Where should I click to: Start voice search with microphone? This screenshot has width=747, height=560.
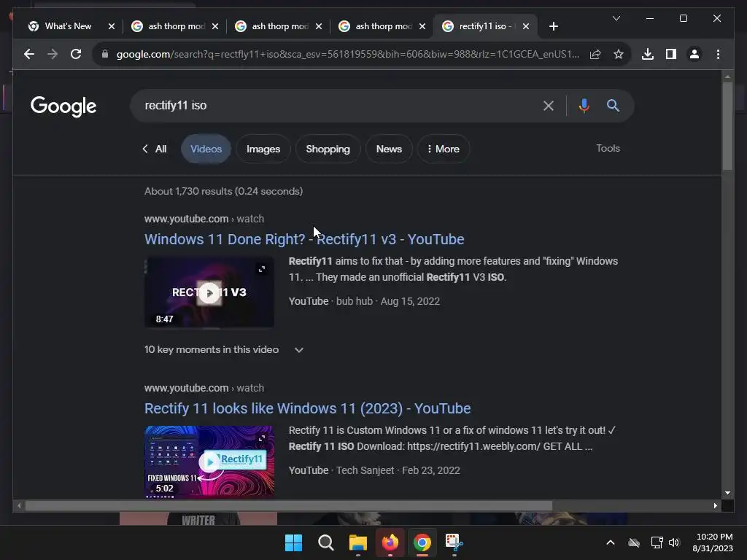click(x=584, y=106)
